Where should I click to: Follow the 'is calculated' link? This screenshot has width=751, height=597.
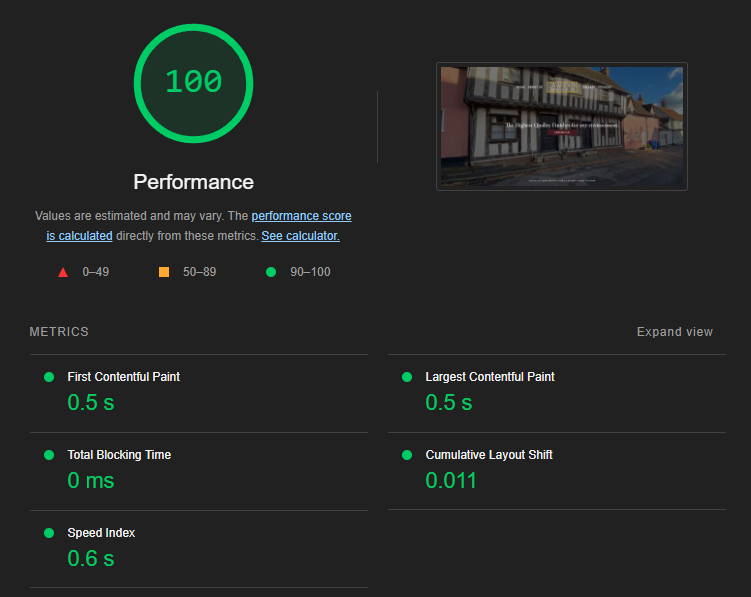pos(80,236)
